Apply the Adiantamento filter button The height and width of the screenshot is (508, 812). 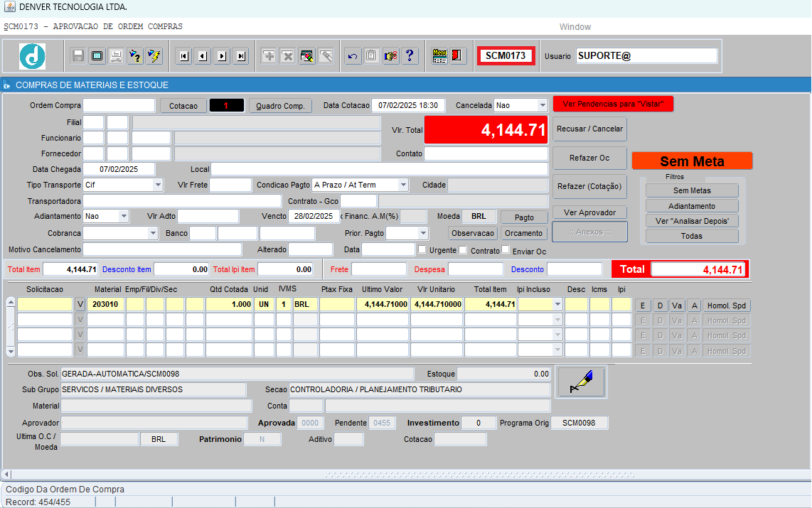pyautogui.click(x=692, y=206)
